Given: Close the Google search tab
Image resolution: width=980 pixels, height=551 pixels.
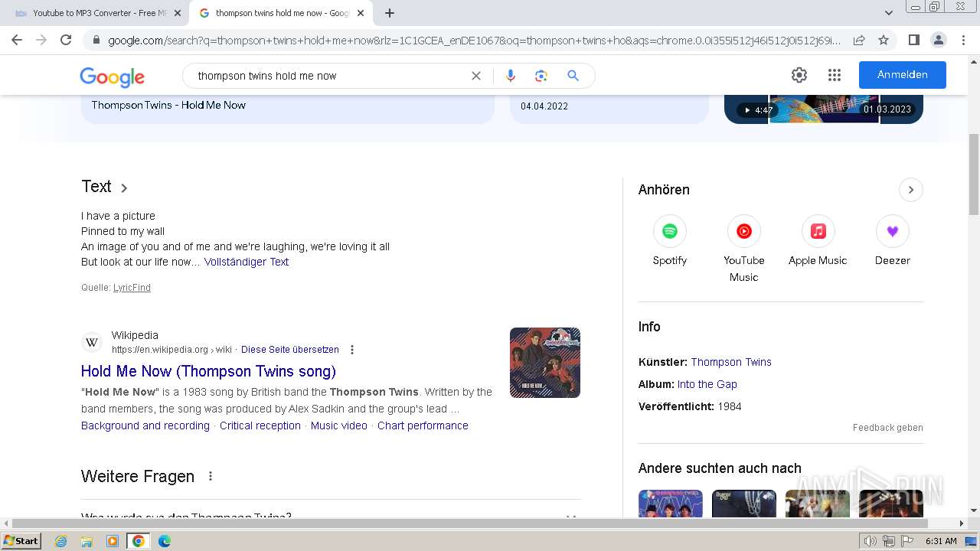Looking at the screenshot, I should point(361,13).
